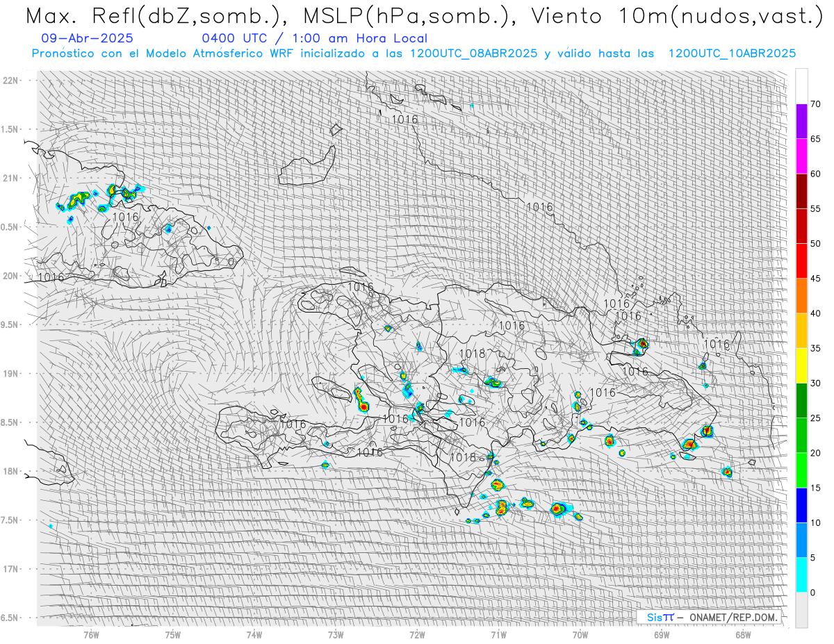This screenshot has height=644, width=834.
Task: Click the magenta 60–65 dBZ legend swatch
Action: click(801, 156)
